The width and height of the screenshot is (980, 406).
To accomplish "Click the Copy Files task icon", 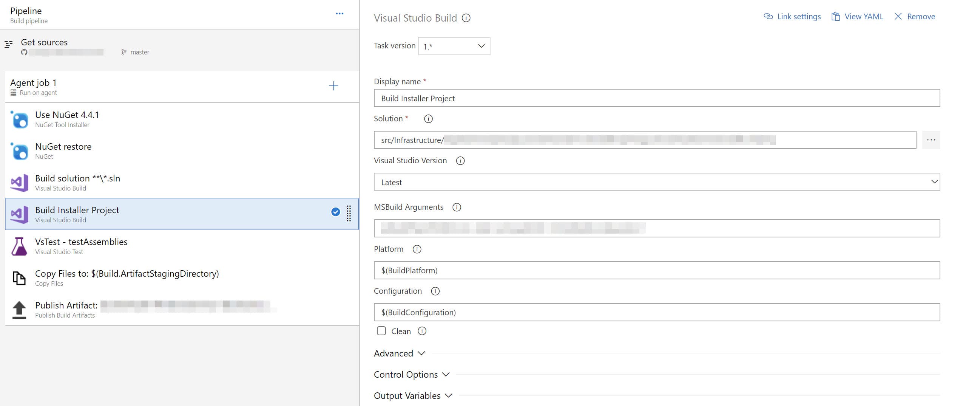I will [x=19, y=278].
